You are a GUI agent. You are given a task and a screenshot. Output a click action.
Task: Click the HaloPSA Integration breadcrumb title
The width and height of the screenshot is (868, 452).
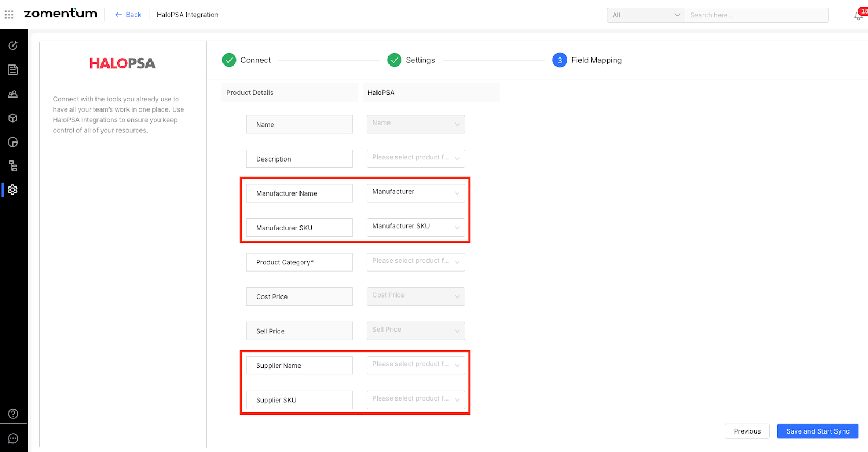click(188, 15)
